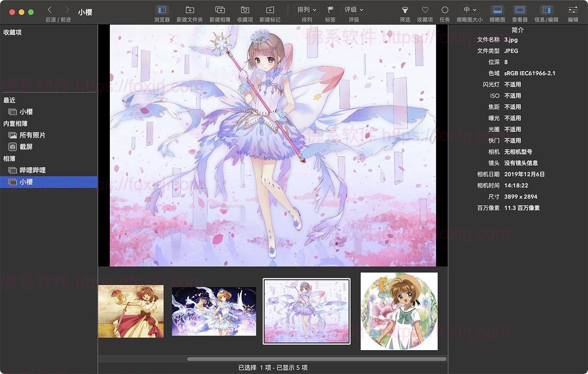The height and width of the screenshot is (374, 588).
Task: Open the 哔哩哔哩 album
Action: 32,170
